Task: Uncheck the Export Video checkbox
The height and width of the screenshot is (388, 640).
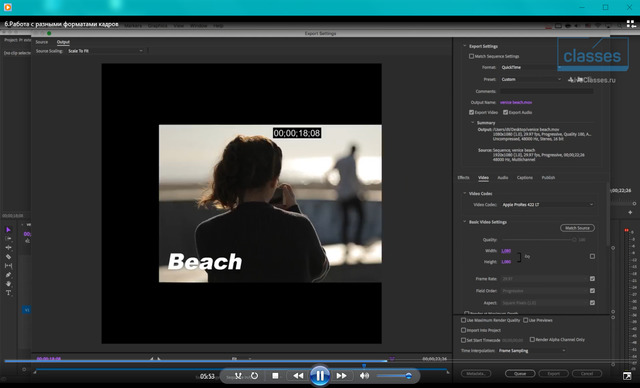Action: click(x=471, y=112)
